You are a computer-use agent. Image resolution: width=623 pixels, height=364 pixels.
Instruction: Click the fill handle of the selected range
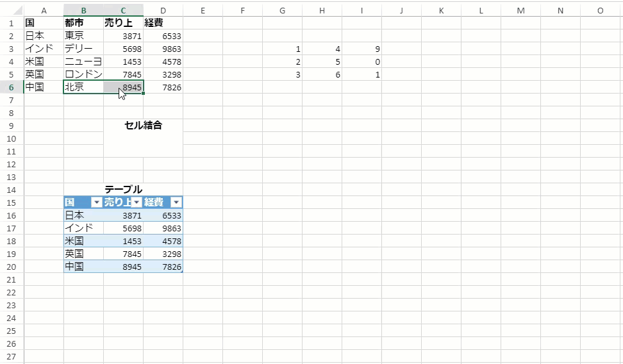[x=144, y=94]
